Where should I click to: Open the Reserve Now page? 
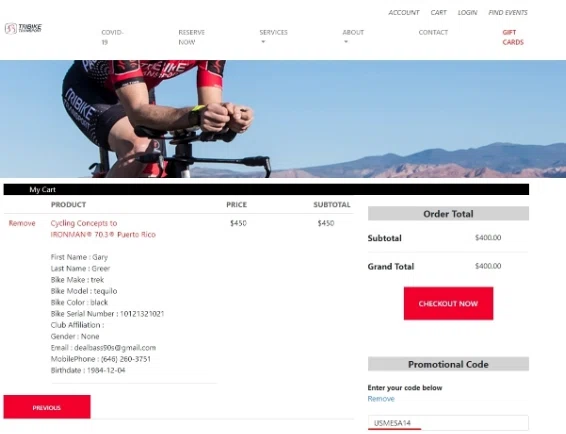[191, 37]
